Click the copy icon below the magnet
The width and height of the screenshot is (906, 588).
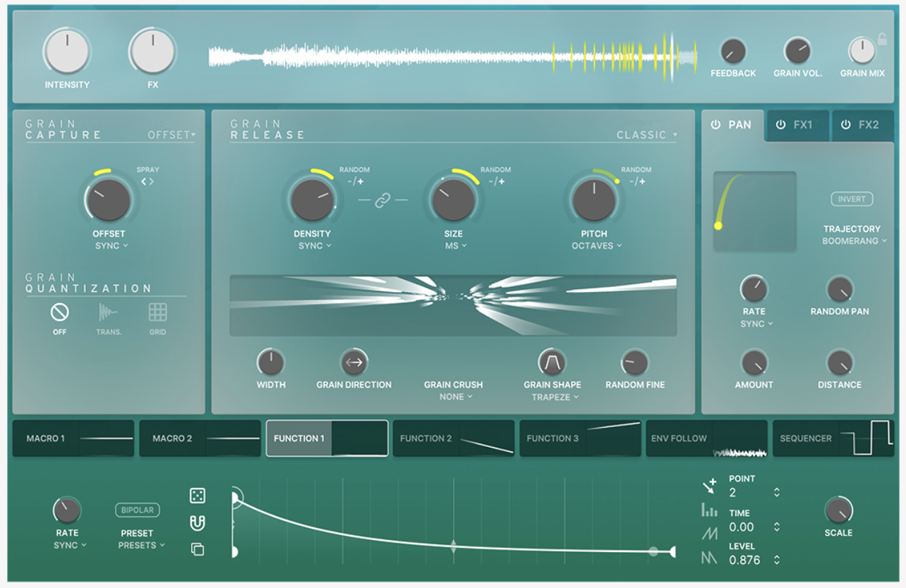198,549
